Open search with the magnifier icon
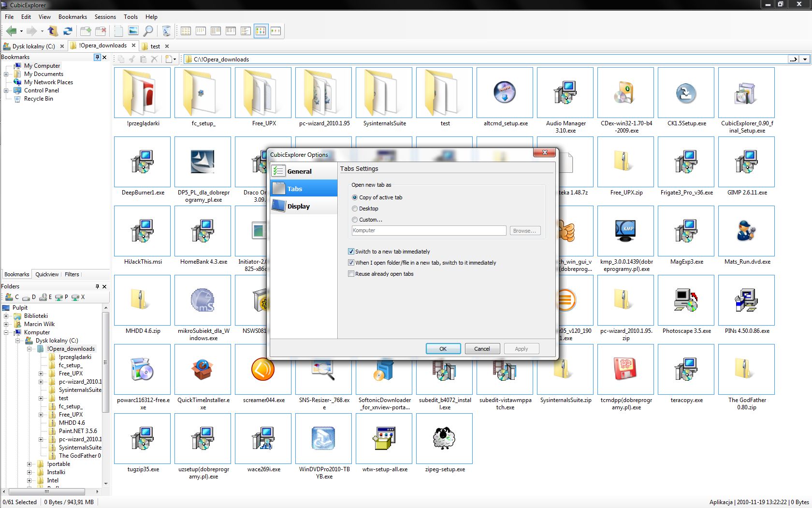Screen dimensions: 812x508 point(148,31)
